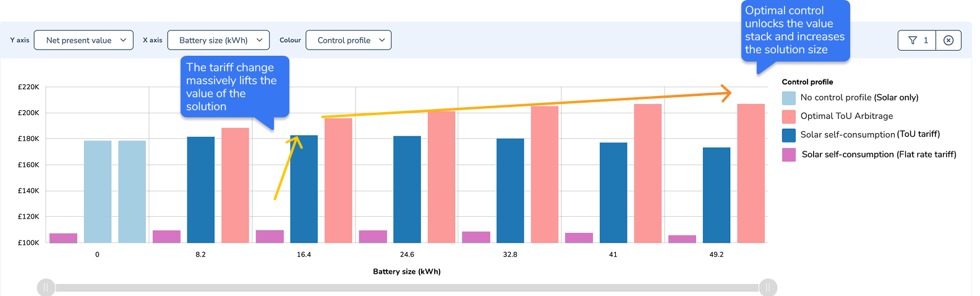Toggle dark blue ToU tariff legend swatch
This screenshot has width=980, height=296.
tap(789, 135)
